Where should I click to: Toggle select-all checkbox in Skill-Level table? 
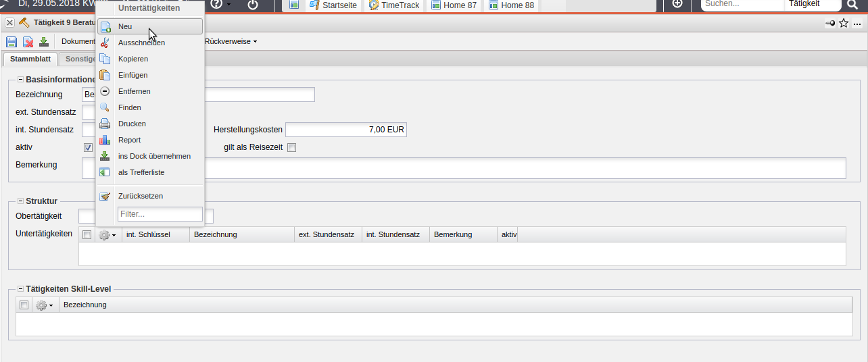point(24,305)
